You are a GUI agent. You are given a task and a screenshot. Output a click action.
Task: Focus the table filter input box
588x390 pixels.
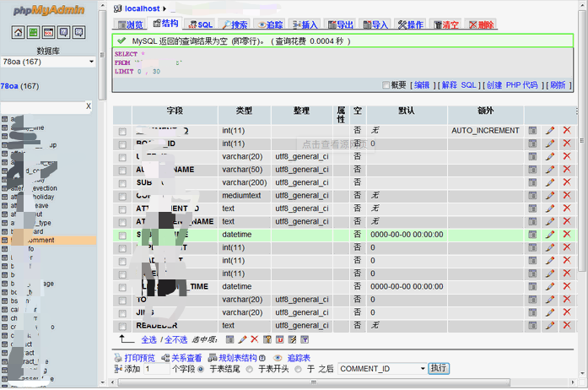[x=44, y=107]
